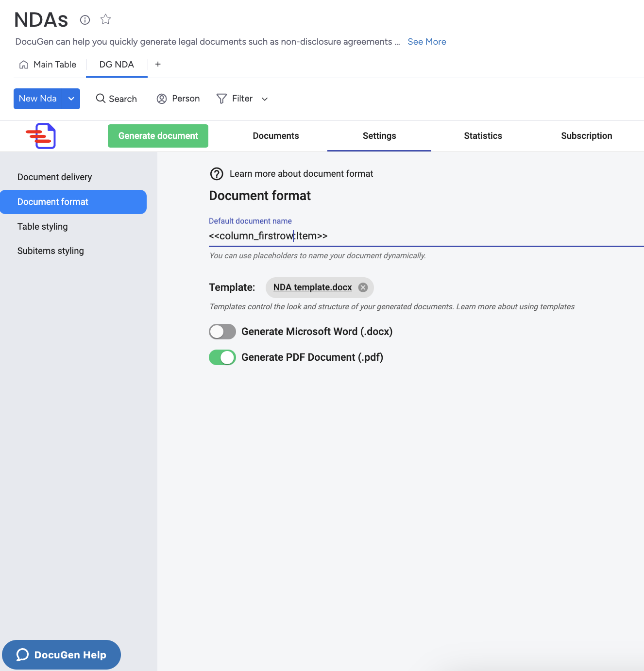Click the NDAs board title

[41, 20]
